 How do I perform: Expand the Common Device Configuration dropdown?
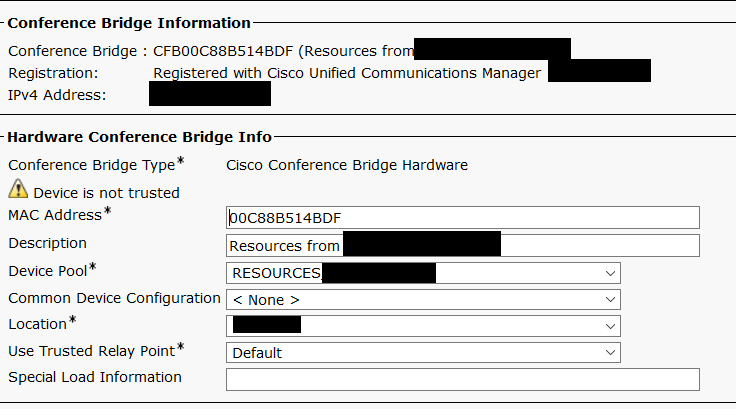[x=424, y=299]
